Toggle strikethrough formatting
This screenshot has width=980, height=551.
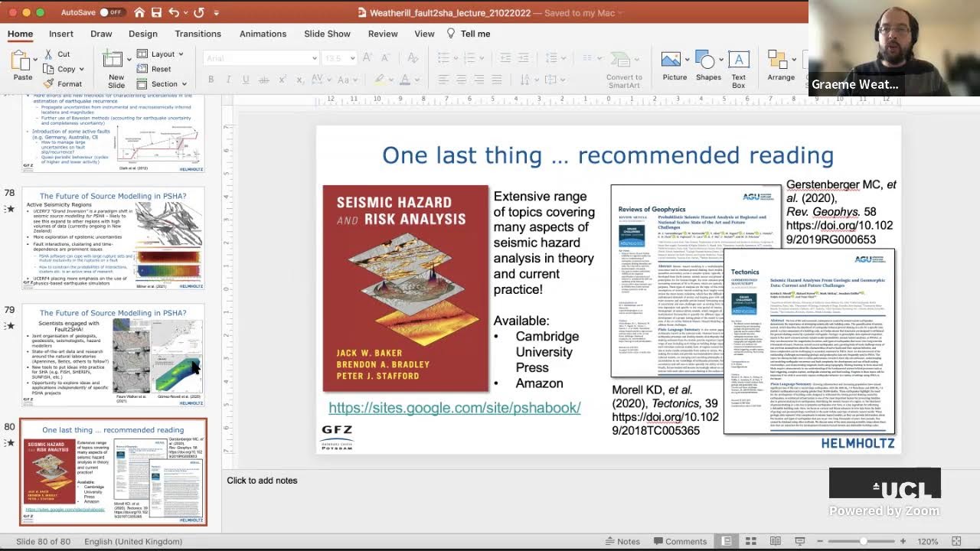264,80
